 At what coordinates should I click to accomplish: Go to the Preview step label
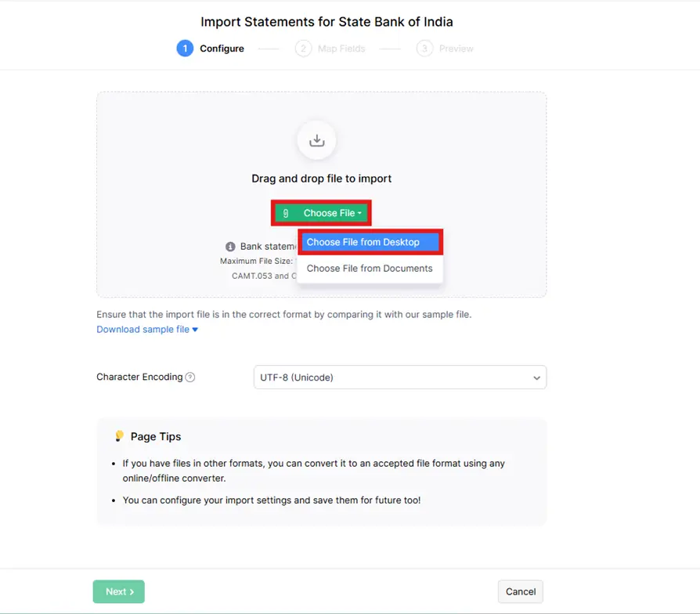[456, 49]
